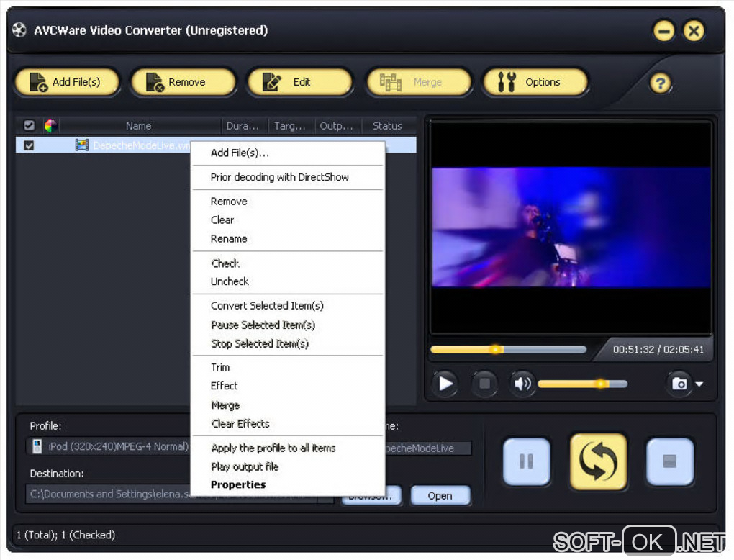Click the Dura... column header
Screen dimensions: 734x560
pos(243,125)
